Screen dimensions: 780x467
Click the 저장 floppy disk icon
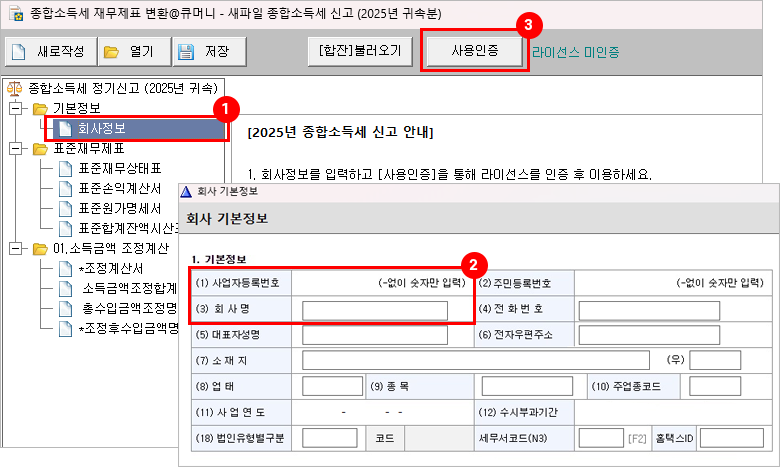pos(186,52)
